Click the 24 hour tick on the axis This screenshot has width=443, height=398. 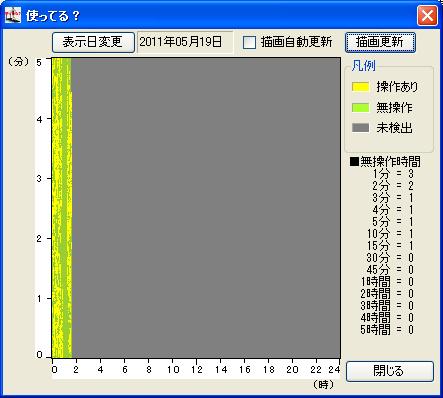(x=334, y=369)
